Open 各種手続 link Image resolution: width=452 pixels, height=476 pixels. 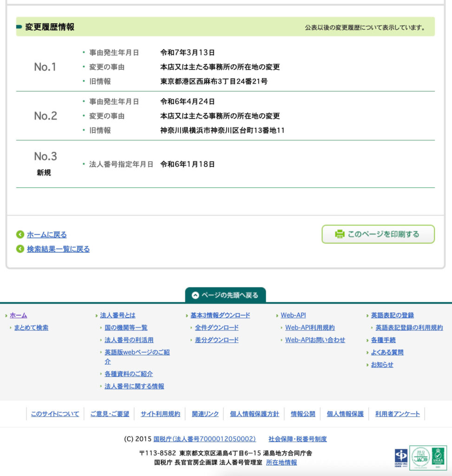383,340
